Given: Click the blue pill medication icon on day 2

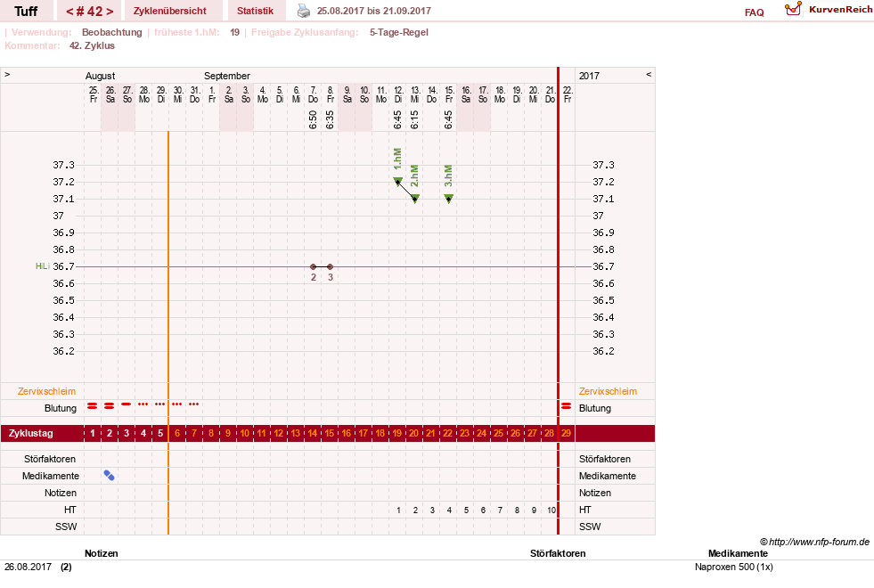Looking at the screenshot, I should (x=110, y=476).
